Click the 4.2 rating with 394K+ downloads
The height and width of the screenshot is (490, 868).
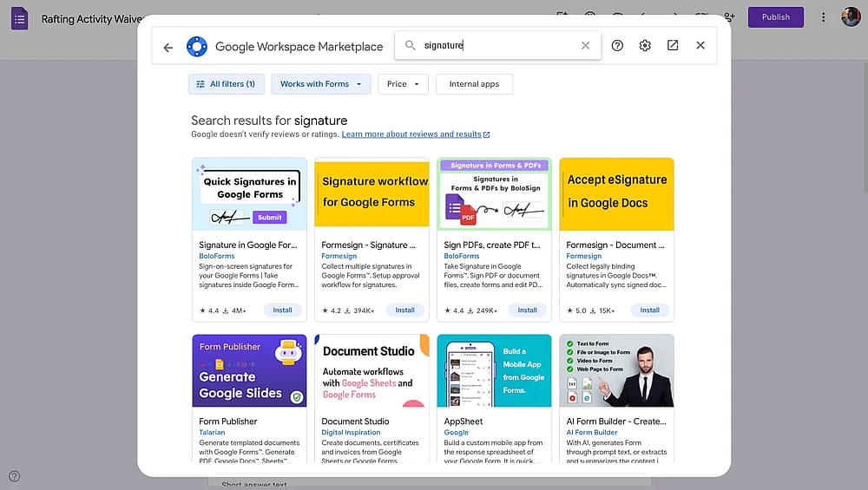pos(348,310)
